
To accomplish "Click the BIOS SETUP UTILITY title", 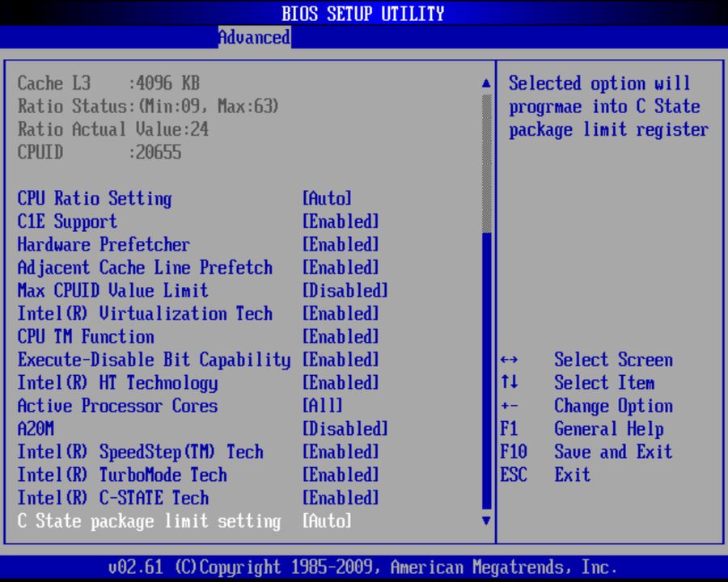I will point(363,14).
